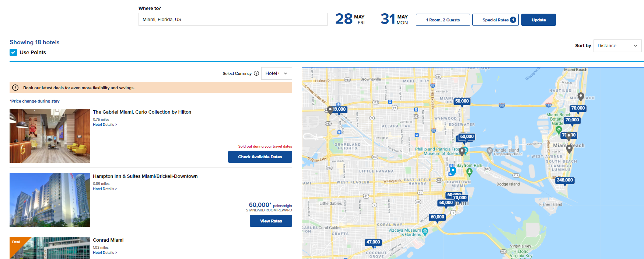Open the Special Rates options

coord(496,20)
